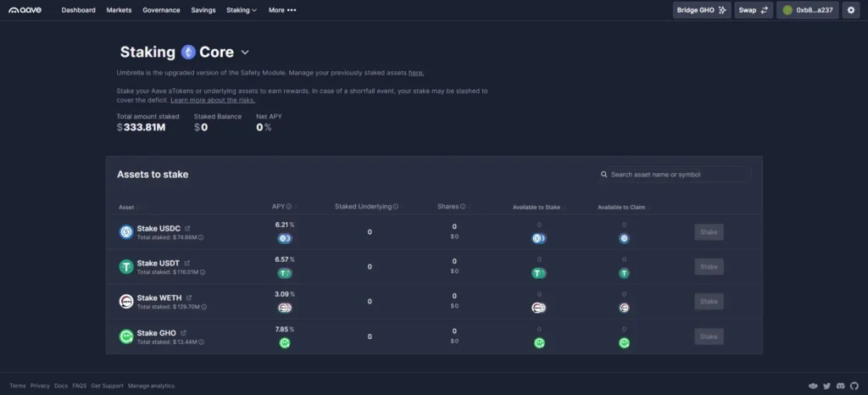Open the Terms link in the footer
This screenshot has width=868, height=395.
click(x=18, y=386)
